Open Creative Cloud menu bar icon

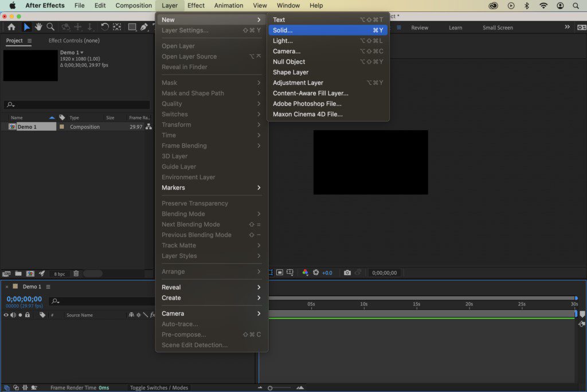(x=494, y=6)
